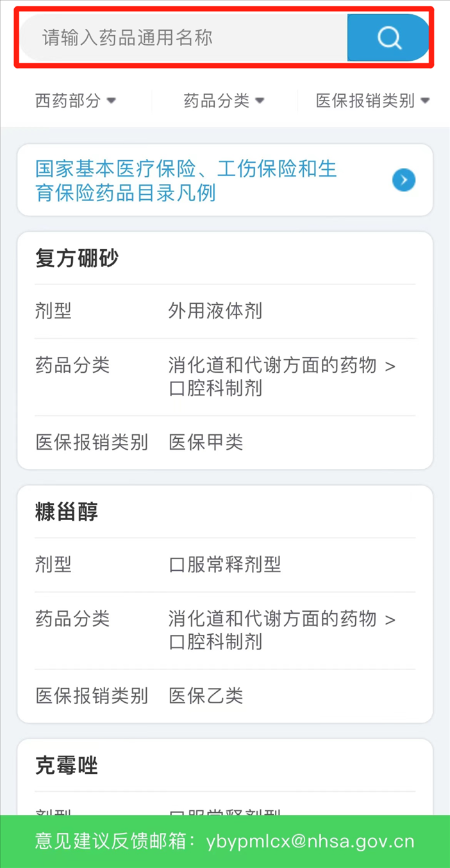Click 外用液体剂 dosage form value
Viewport: 450px width, 868px height.
click(215, 312)
